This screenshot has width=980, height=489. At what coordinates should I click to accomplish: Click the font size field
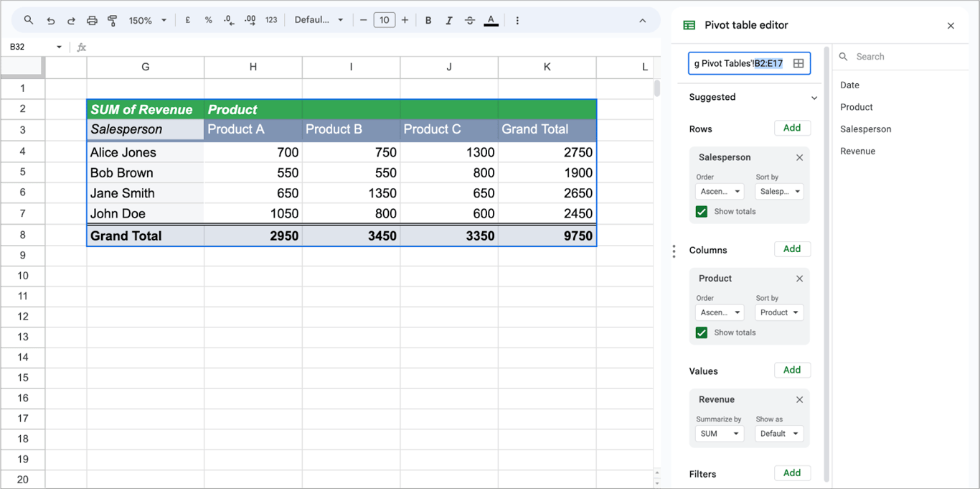coord(385,20)
